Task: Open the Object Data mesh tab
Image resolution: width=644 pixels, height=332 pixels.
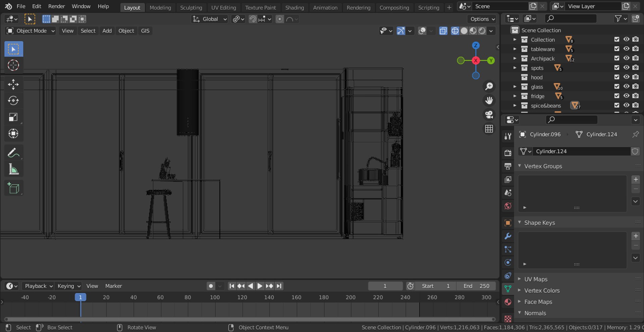Action: click(x=508, y=289)
